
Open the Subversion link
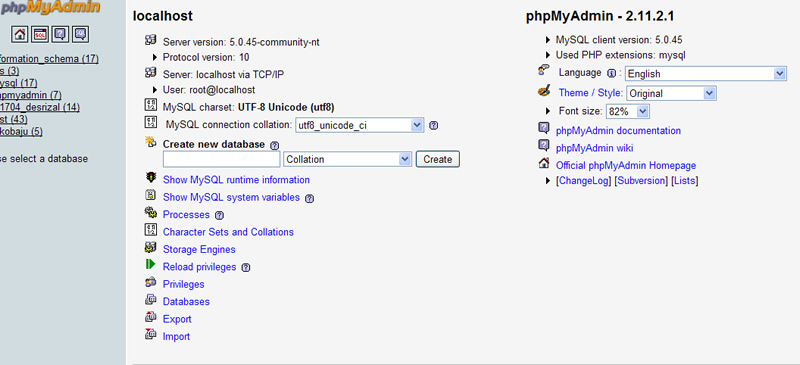[641, 181]
